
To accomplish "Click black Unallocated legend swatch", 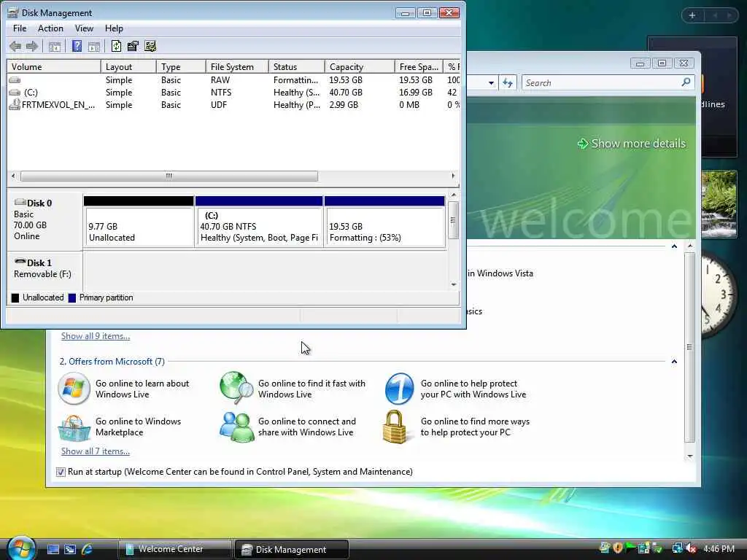I will (x=15, y=298).
